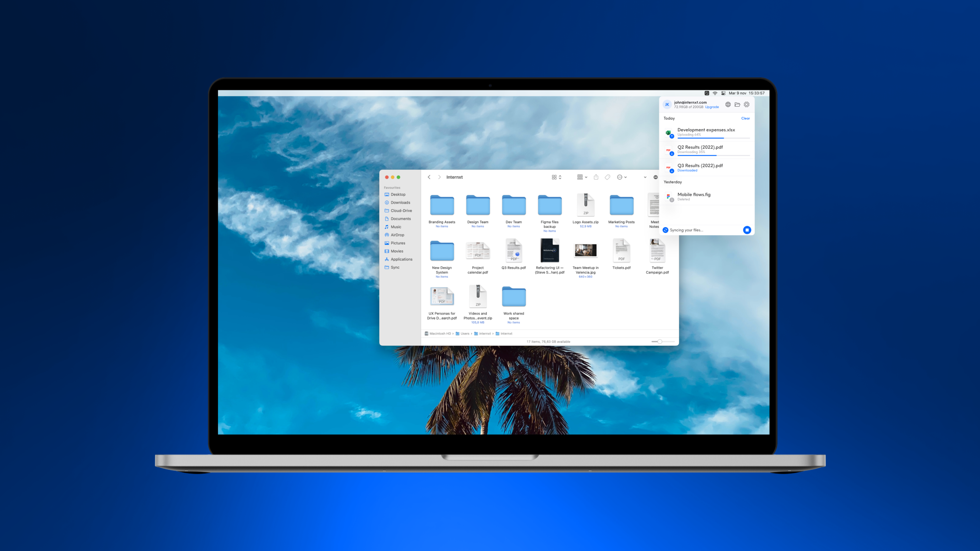Adjust the Finder icon size slider

[660, 342]
